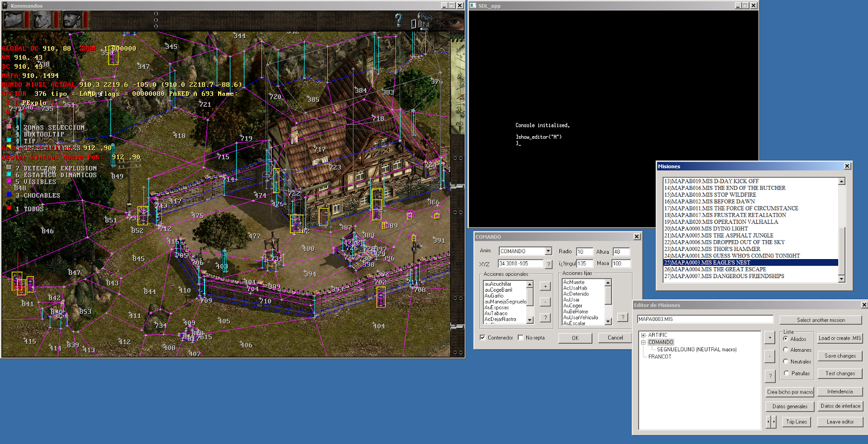868x444 pixels.
Task: Click Save changes button
Action: 840,356
